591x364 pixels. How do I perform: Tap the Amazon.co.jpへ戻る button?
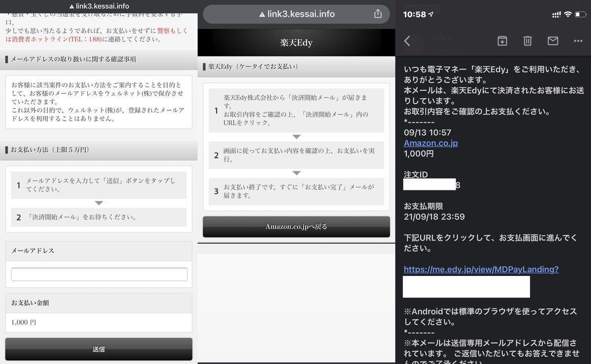[296, 227]
